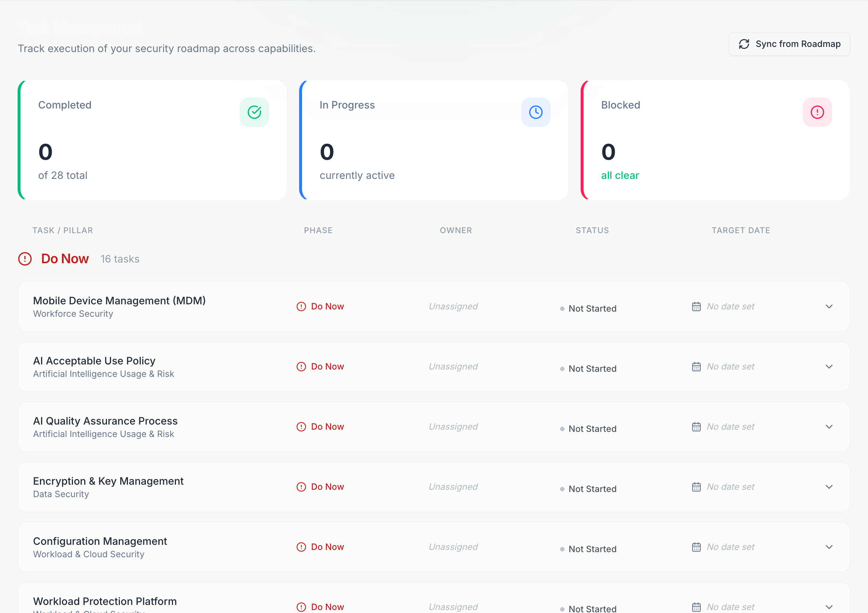Viewport: 868px width, 613px height.
Task: Open the Encryption & Key Management task title
Action: click(108, 481)
